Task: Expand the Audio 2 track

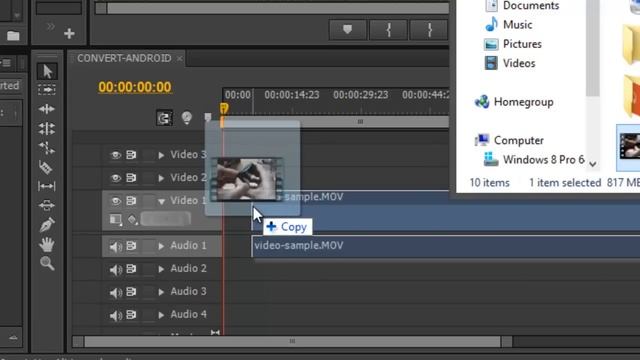Action: point(161,269)
